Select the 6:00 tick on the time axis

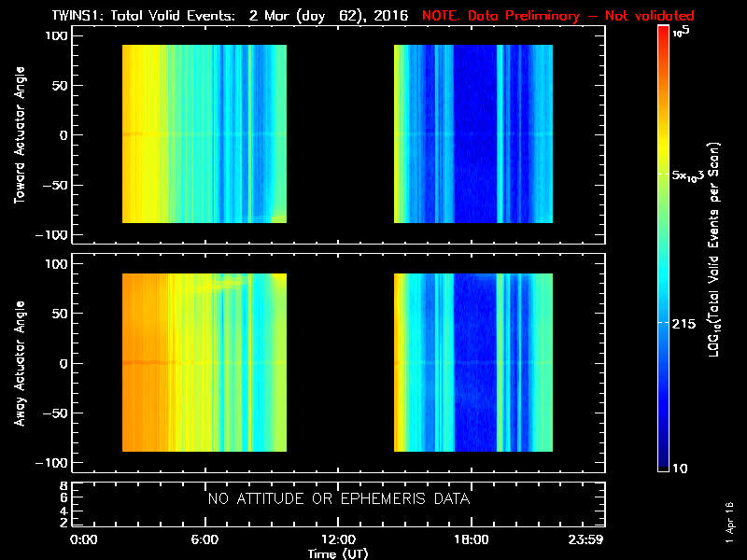pos(204,539)
